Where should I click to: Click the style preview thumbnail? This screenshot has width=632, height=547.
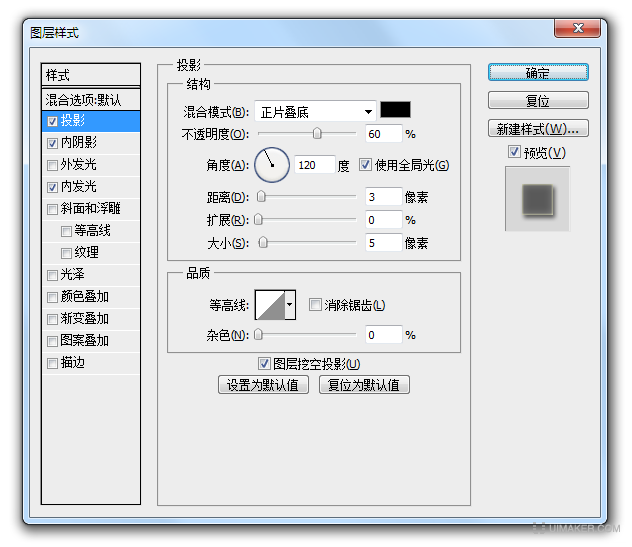538,199
